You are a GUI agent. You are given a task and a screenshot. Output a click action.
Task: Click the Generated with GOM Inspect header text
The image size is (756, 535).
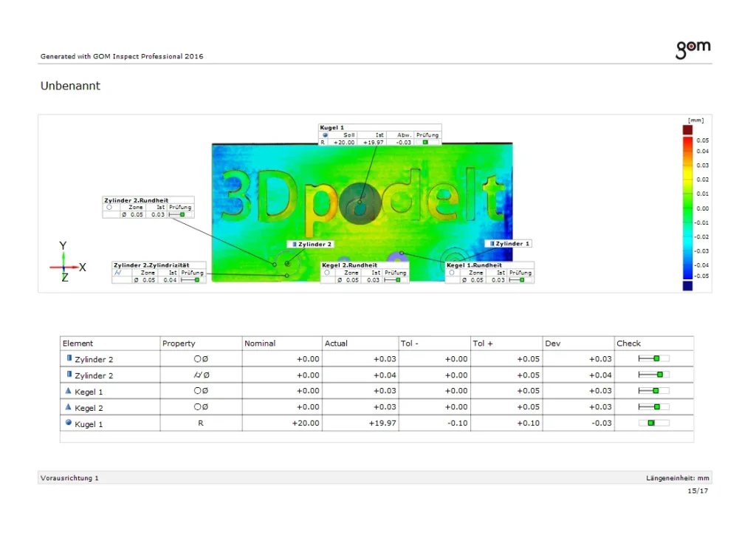coord(122,56)
